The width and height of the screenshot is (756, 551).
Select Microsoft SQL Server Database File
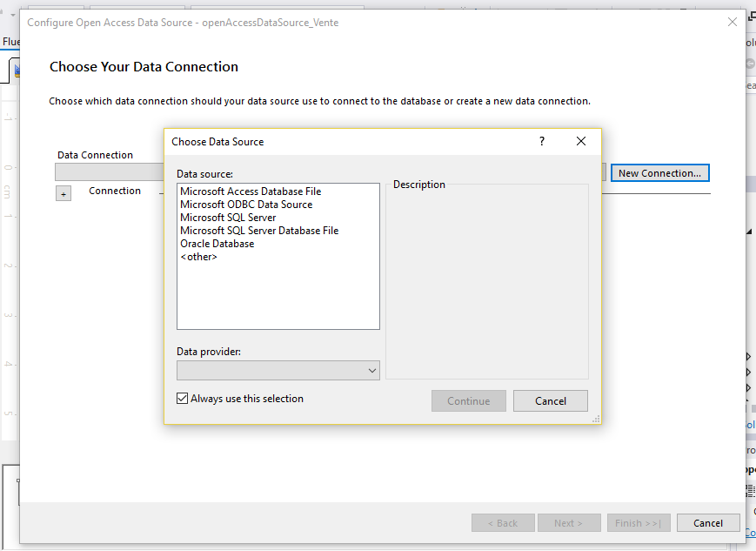(259, 231)
